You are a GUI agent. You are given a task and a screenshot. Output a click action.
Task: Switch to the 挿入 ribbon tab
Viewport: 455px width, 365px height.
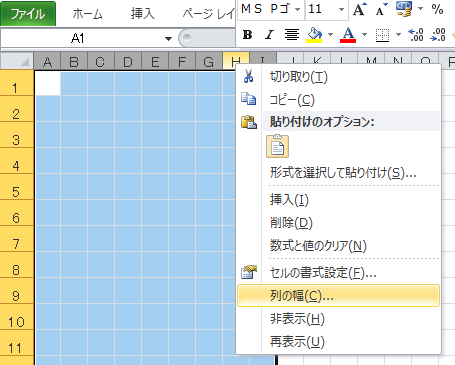point(143,14)
